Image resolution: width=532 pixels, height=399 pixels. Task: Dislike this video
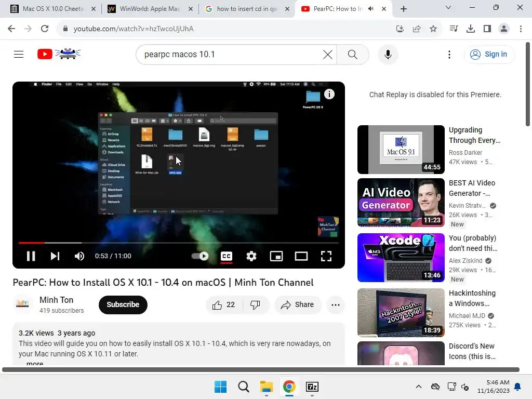click(256, 304)
